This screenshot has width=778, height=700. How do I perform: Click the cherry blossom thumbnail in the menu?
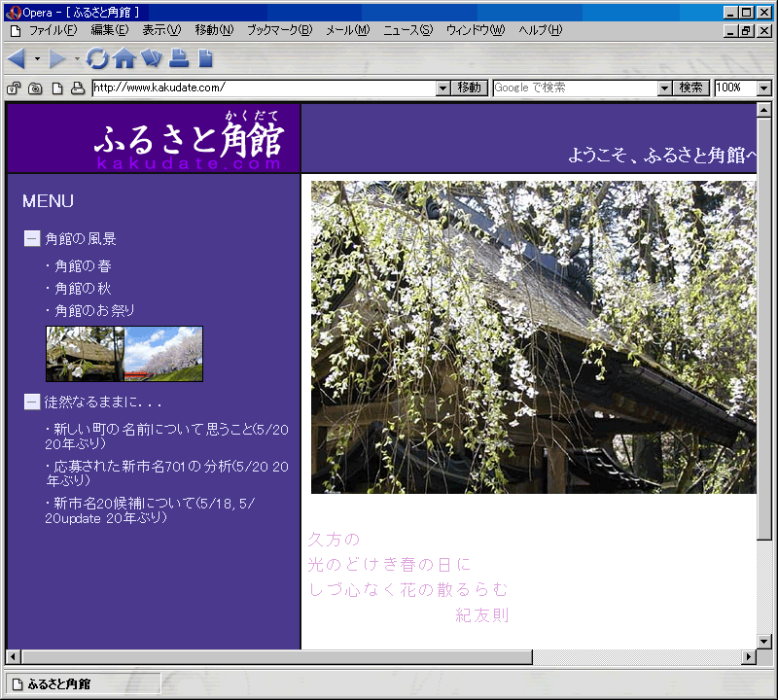coord(124,354)
